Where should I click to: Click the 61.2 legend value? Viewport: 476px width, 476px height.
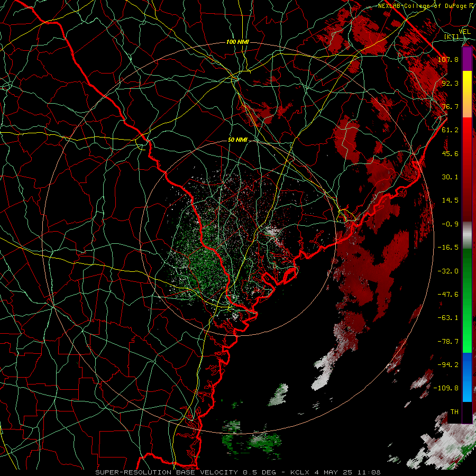[x=450, y=130]
